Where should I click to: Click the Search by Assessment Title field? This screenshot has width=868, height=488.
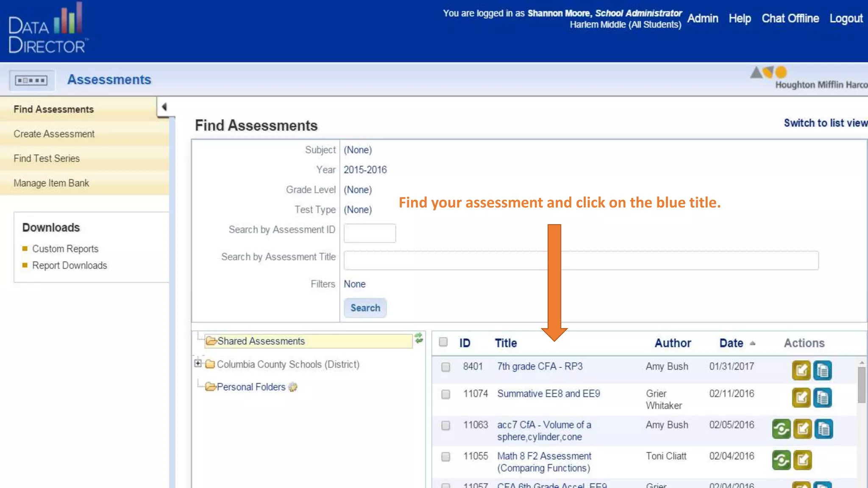581,260
